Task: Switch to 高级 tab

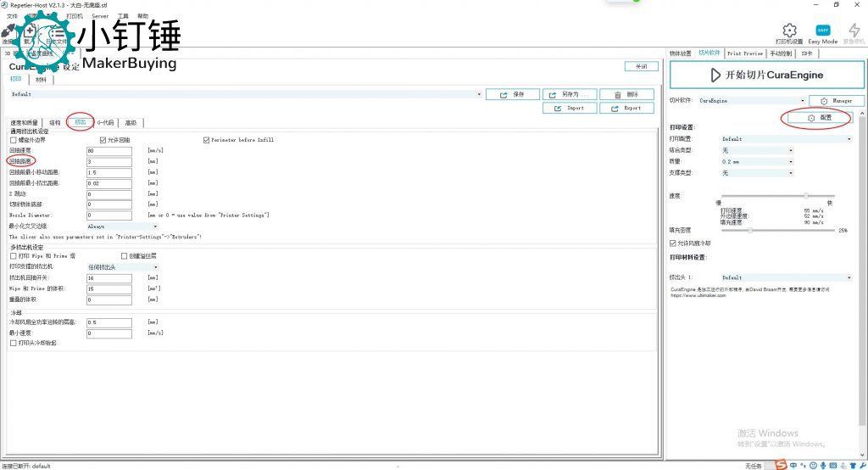Action: pos(131,122)
